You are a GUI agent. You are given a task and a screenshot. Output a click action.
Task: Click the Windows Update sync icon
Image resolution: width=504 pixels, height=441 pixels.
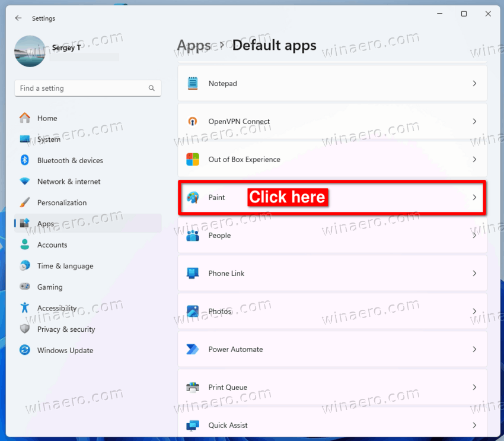(x=25, y=350)
